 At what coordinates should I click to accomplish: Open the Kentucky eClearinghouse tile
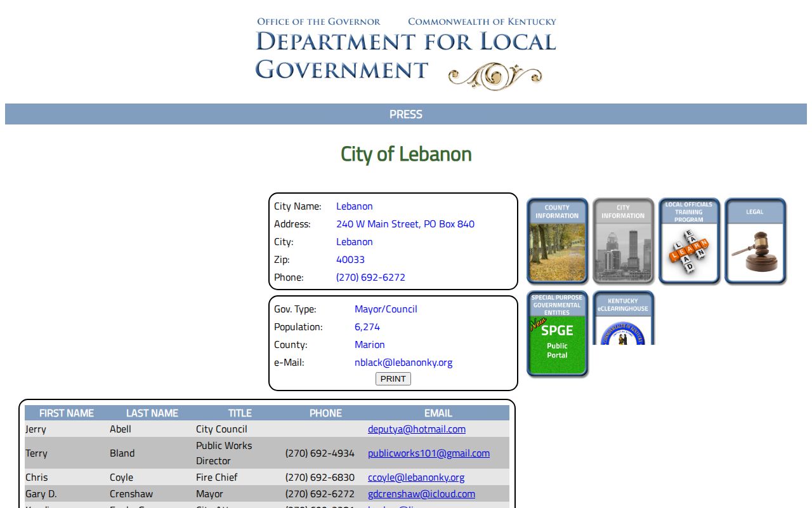tap(623, 317)
